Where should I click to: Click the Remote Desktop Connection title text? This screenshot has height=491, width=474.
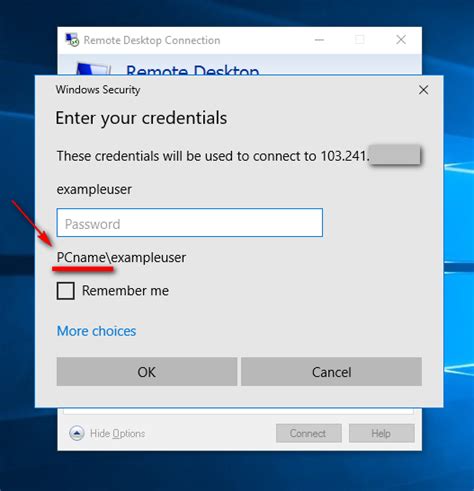[152, 40]
